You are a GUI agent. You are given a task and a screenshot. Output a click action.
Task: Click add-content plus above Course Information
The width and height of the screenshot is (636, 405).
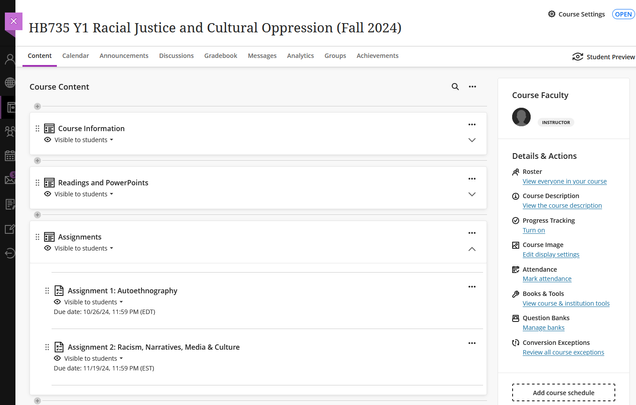tap(37, 106)
